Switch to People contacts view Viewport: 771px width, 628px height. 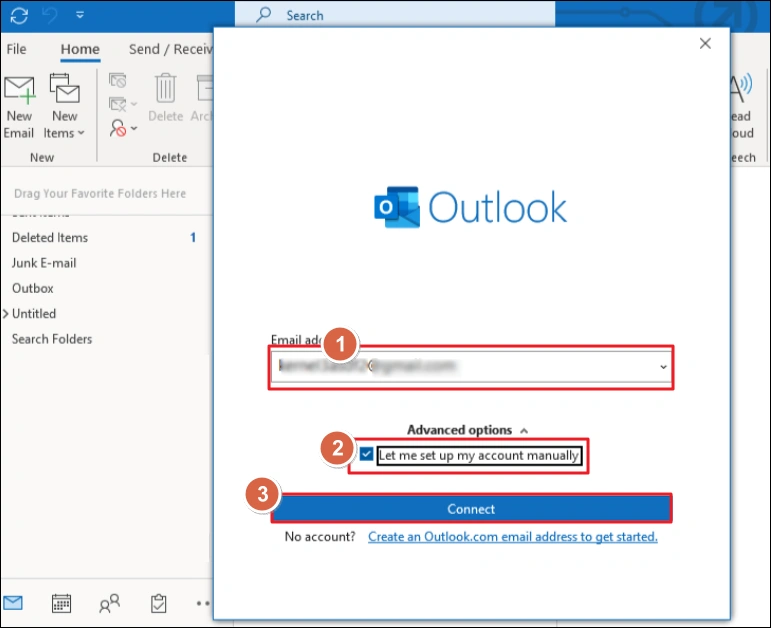109,603
